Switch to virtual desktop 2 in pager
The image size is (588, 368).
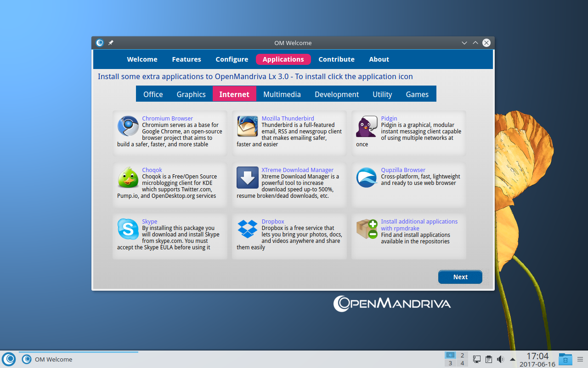(x=462, y=355)
